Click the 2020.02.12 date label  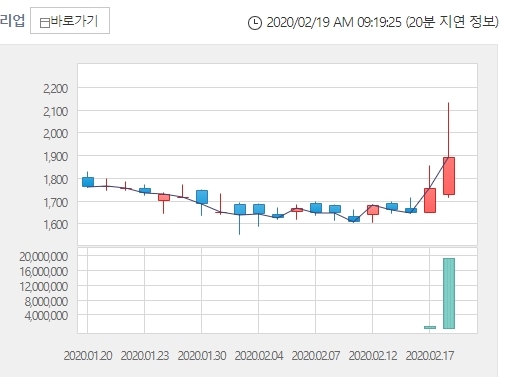tap(373, 356)
